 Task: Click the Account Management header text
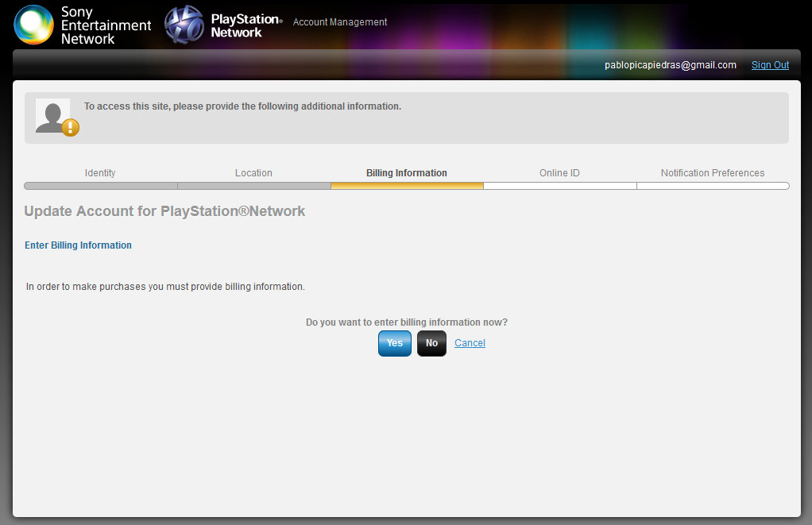click(x=339, y=22)
